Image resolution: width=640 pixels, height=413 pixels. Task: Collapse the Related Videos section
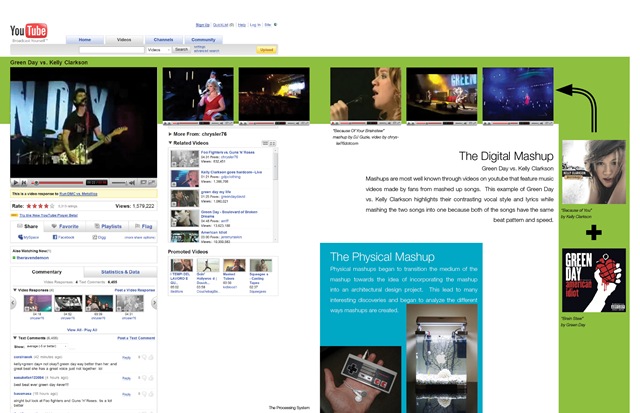tap(189, 143)
